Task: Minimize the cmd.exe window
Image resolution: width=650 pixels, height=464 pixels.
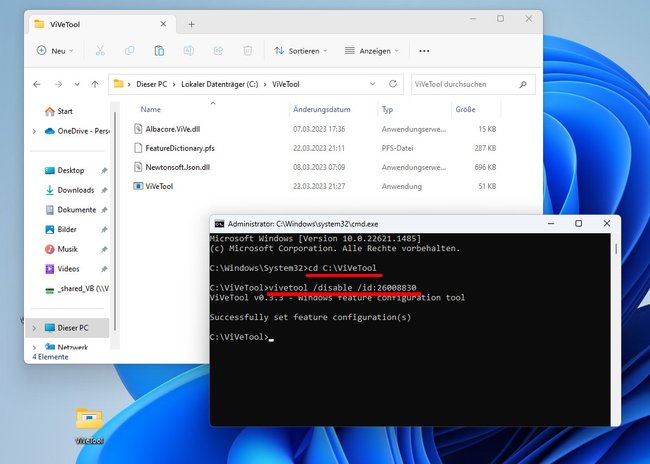Action: coord(551,223)
